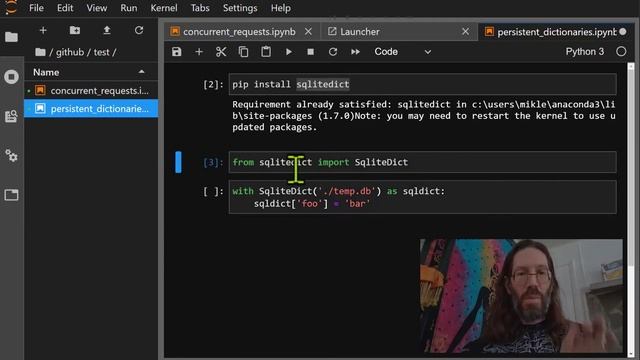Open the Settings menu
The width and height of the screenshot is (640, 360).
tap(240, 8)
